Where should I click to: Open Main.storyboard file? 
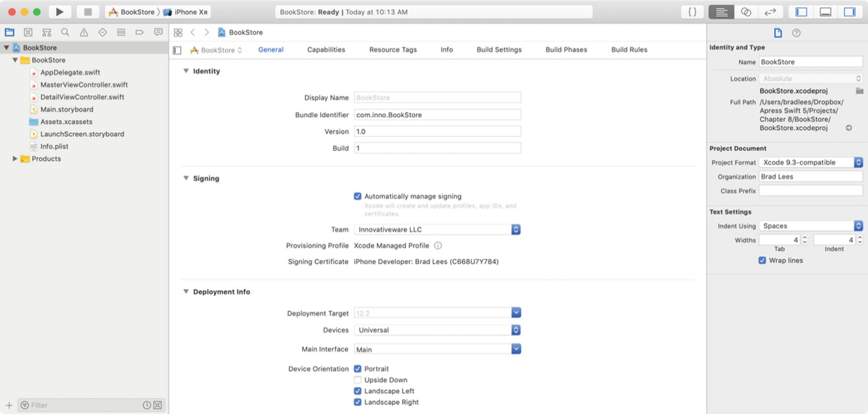66,109
